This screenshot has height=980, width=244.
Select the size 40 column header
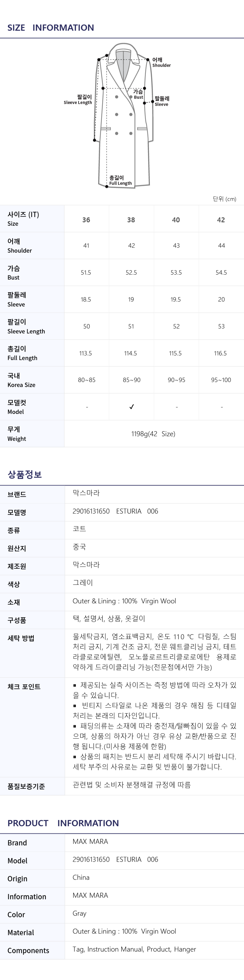point(176,219)
